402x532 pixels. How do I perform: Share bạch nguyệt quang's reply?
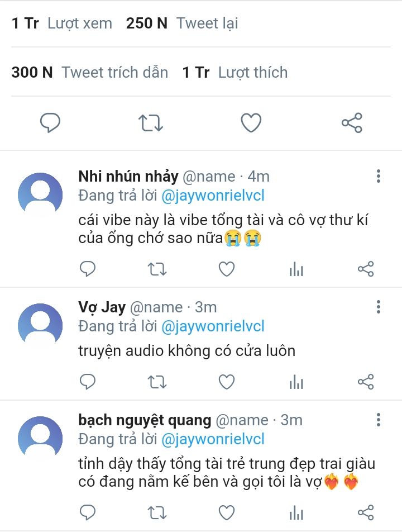click(366, 512)
